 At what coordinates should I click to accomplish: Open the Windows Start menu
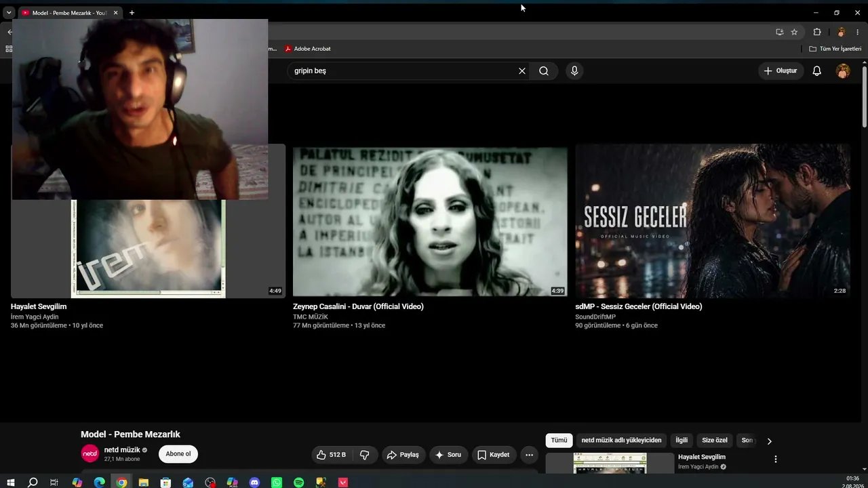pos(11,483)
